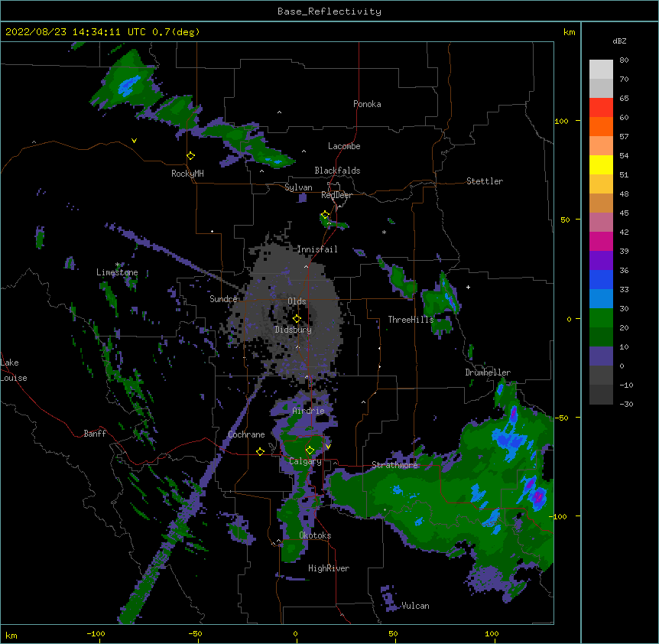Select the yellow diamond marker south of RedDeer
The width and height of the screenshot is (659, 644).
pos(326,215)
